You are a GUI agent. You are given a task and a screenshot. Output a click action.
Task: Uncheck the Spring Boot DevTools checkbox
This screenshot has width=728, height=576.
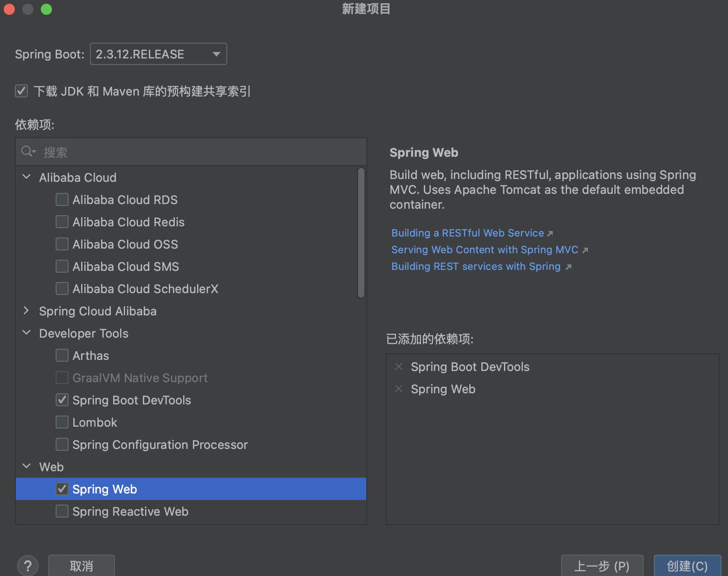click(x=62, y=400)
